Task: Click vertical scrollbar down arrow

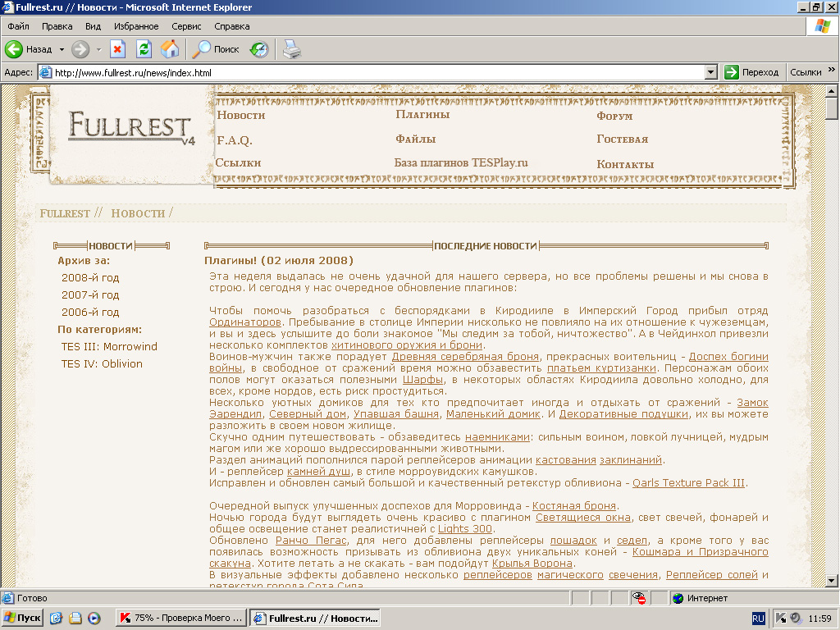Action: (x=832, y=580)
